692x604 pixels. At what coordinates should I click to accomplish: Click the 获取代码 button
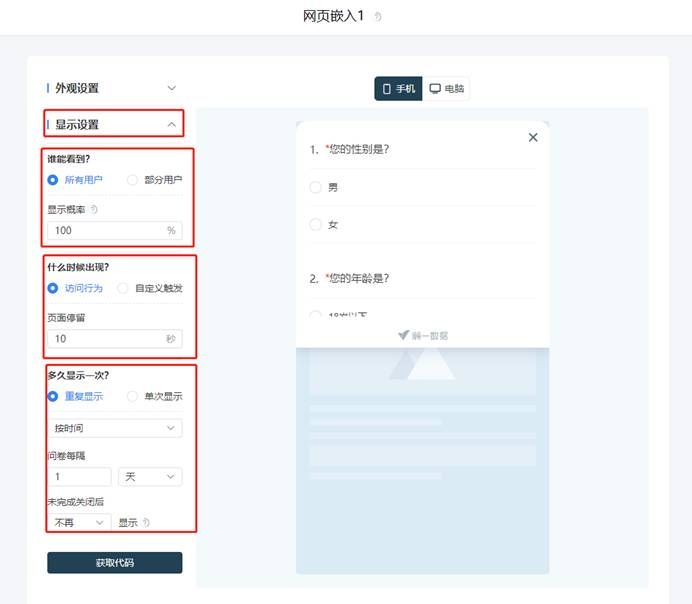click(x=115, y=563)
